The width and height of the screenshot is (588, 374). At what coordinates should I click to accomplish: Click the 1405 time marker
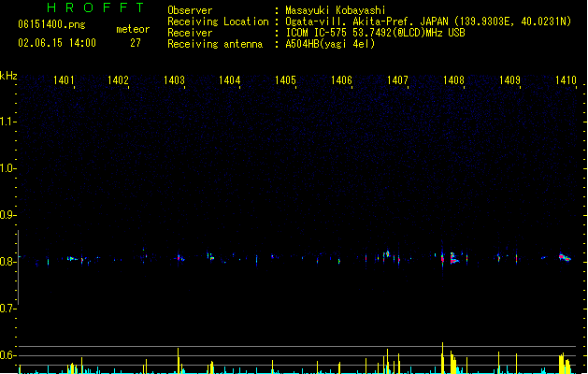click(286, 80)
